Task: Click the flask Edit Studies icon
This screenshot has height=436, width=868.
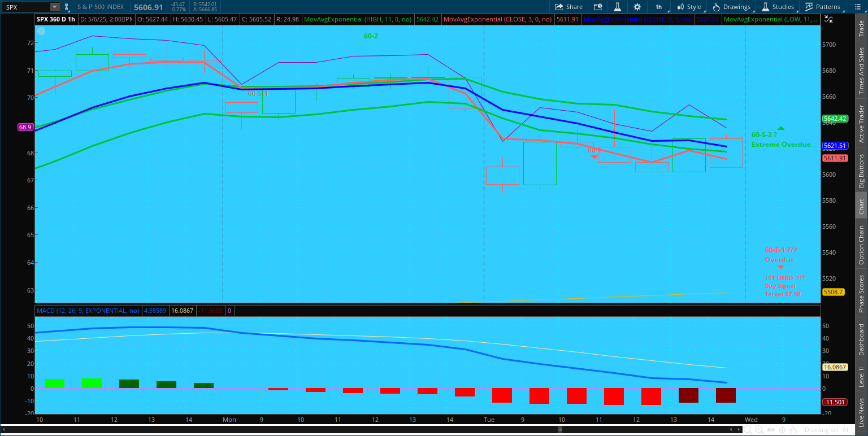Action: tap(617, 7)
